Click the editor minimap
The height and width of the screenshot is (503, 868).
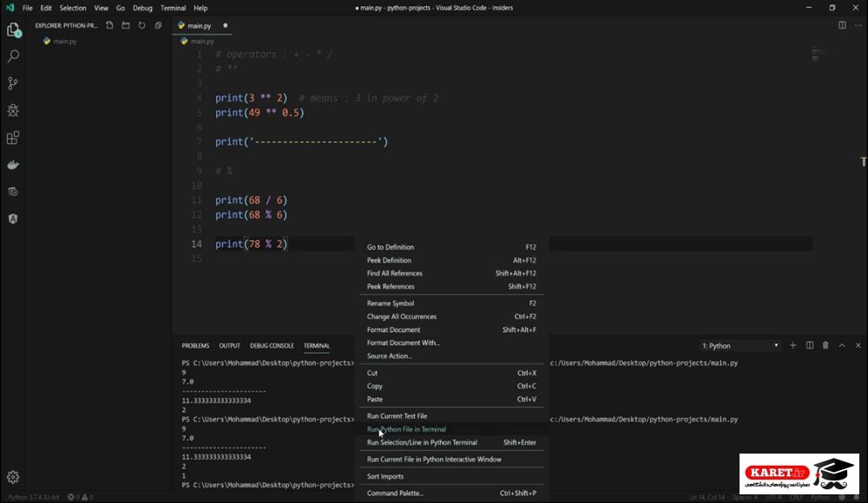(x=819, y=55)
